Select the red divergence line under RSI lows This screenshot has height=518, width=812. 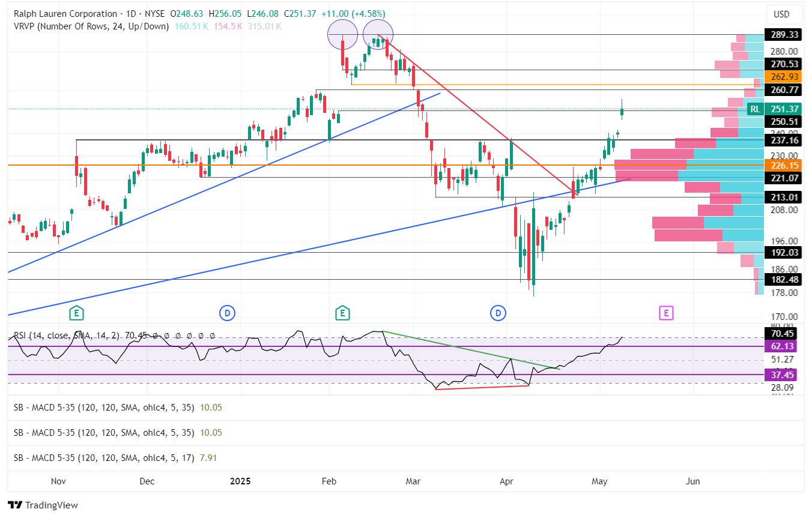tap(482, 387)
